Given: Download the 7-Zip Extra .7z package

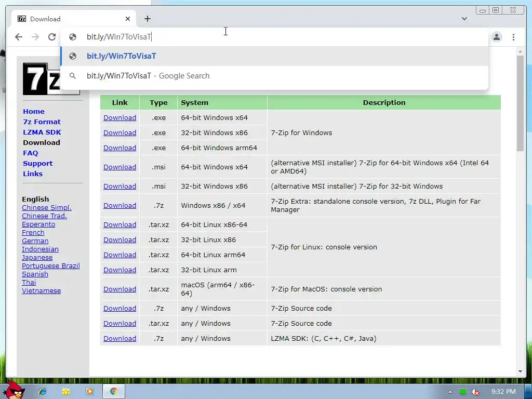Looking at the screenshot, I should click(x=120, y=205).
